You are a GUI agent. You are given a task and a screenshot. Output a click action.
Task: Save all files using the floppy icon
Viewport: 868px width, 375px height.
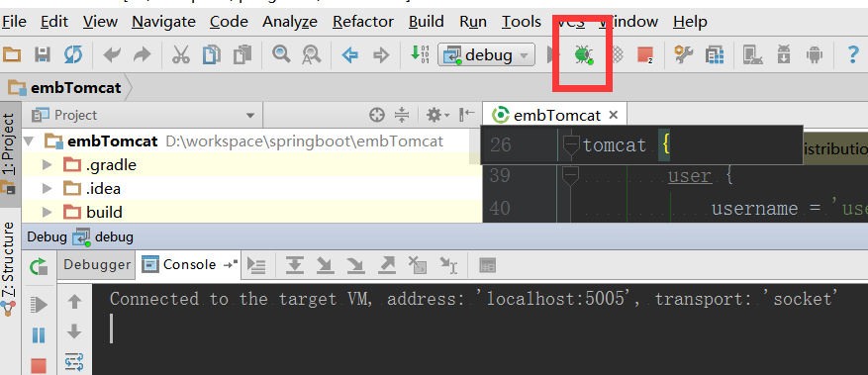tap(43, 54)
